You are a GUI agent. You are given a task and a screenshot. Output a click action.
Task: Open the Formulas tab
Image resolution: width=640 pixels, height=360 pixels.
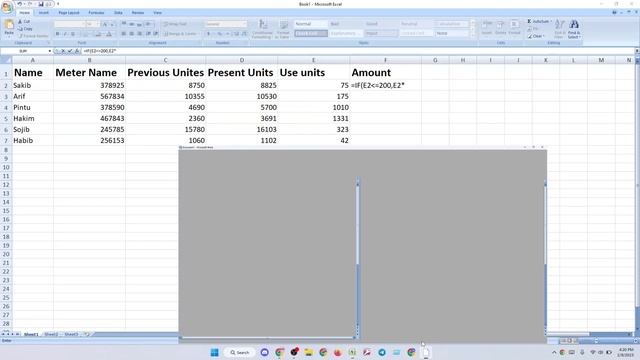(96, 13)
